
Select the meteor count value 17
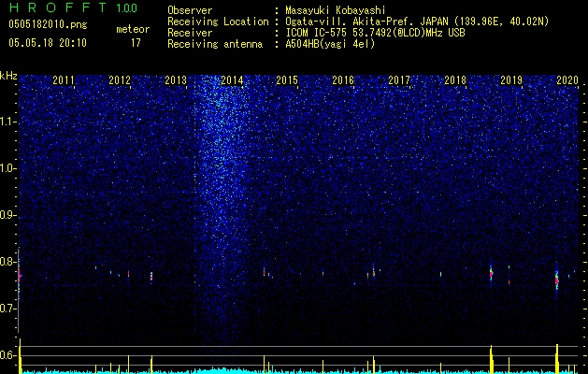click(x=136, y=43)
